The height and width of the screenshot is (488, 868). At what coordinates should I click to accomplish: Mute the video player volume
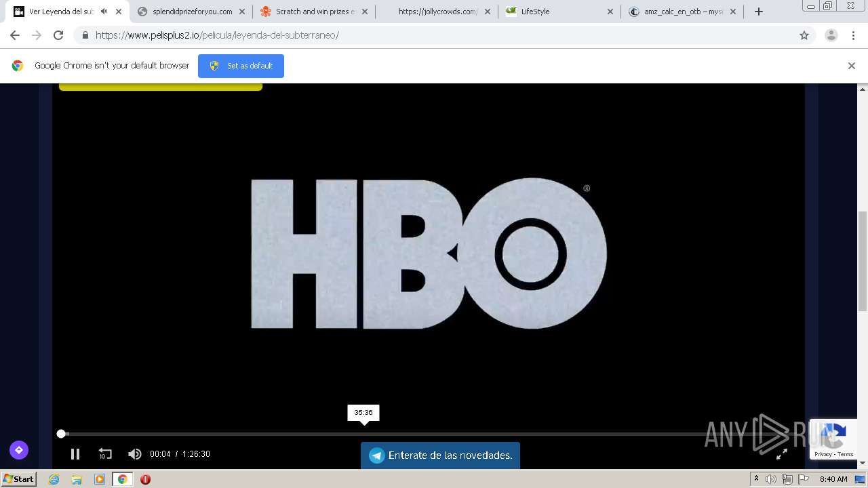(x=135, y=454)
